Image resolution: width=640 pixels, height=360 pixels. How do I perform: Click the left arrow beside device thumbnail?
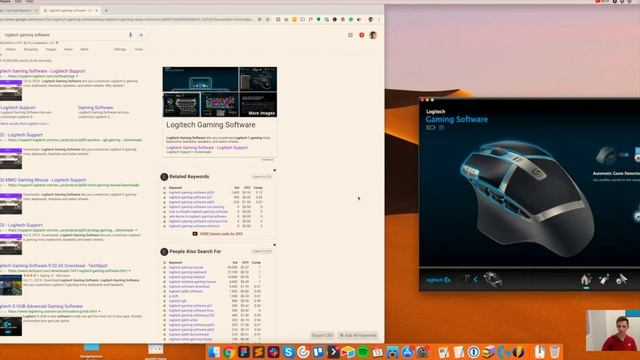click(476, 280)
